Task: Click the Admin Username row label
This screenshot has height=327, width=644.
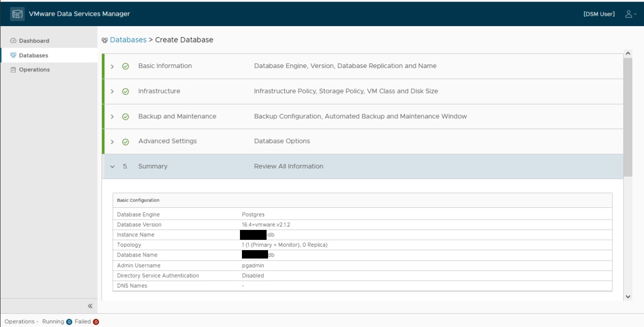Action: (x=138, y=265)
